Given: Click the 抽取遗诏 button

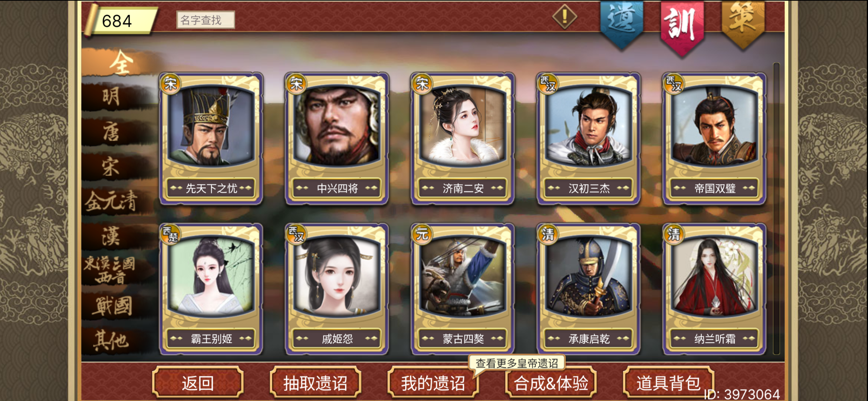Looking at the screenshot, I should click(315, 382).
